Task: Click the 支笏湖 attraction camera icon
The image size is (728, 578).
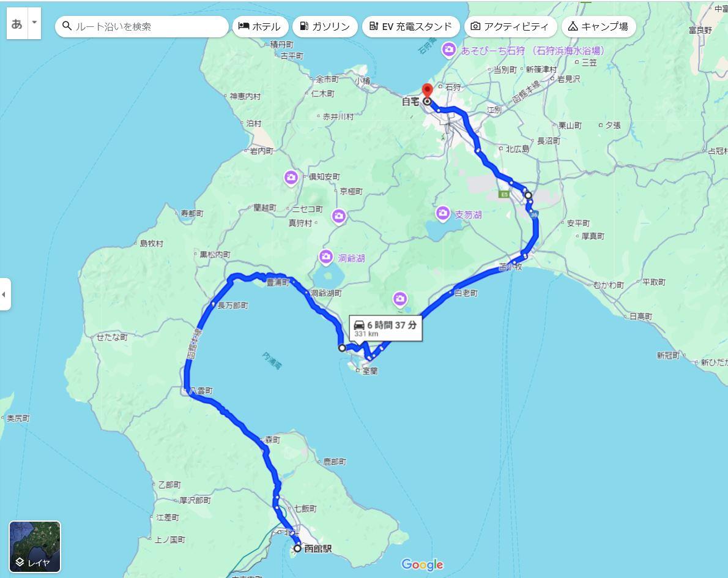Action: point(443,213)
